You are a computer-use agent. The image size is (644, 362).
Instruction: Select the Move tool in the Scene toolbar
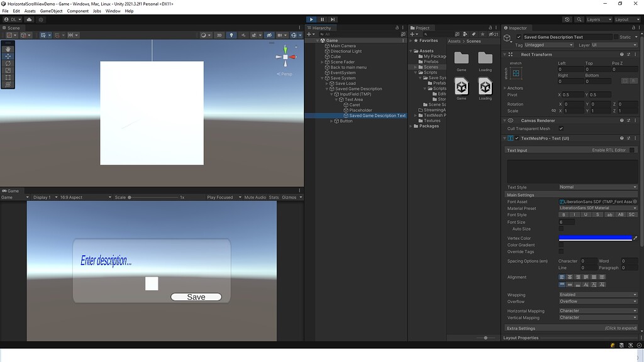click(x=8, y=56)
